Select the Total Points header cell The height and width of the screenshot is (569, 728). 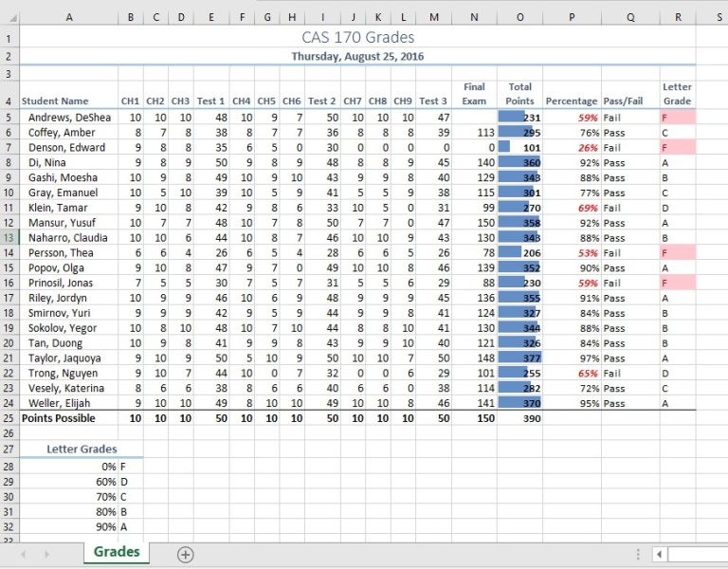pyautogui.click(x=519, y=95)
